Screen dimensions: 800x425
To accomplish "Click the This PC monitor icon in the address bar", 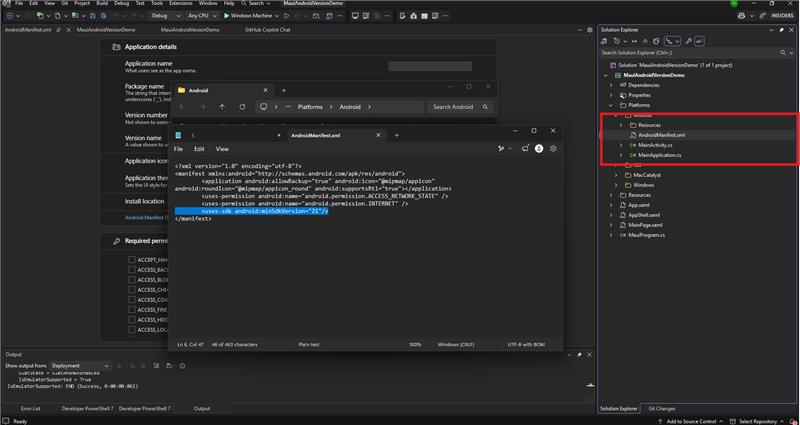I will (263, 107).
